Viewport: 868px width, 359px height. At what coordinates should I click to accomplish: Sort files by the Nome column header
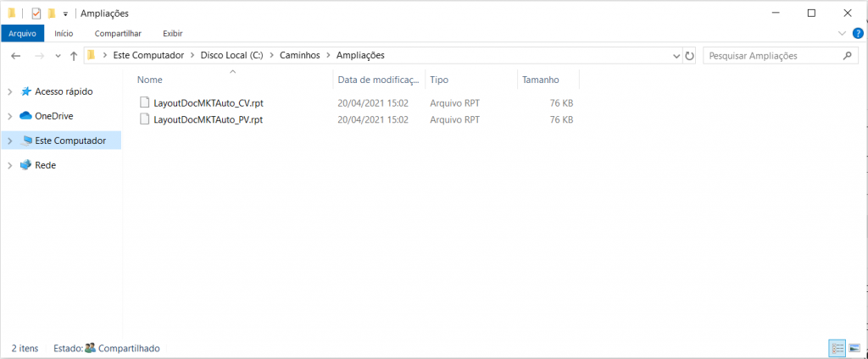149,80
